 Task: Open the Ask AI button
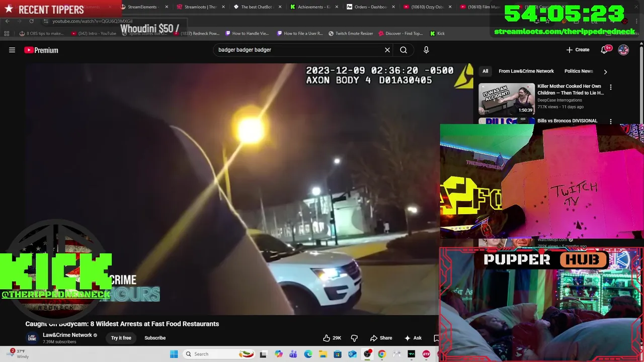[413, 338]
